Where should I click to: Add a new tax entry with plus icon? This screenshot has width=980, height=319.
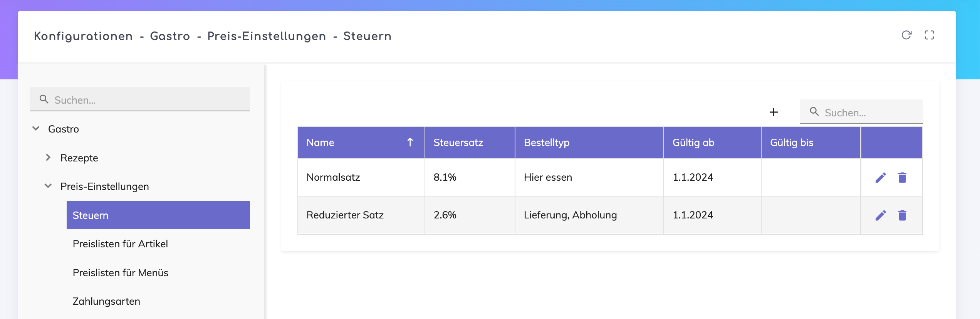click(x=774, y=112)
